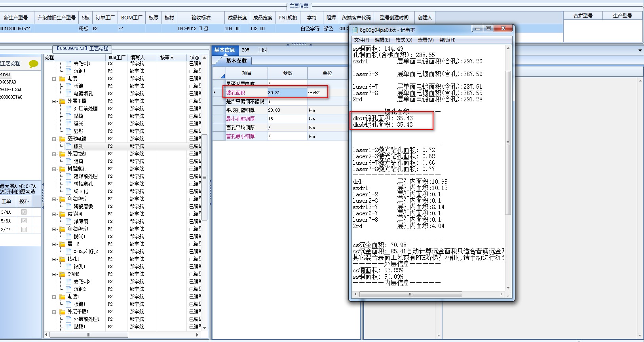Click the document icon beside 终固化
The image size is (644, 342).
point(68,192)
